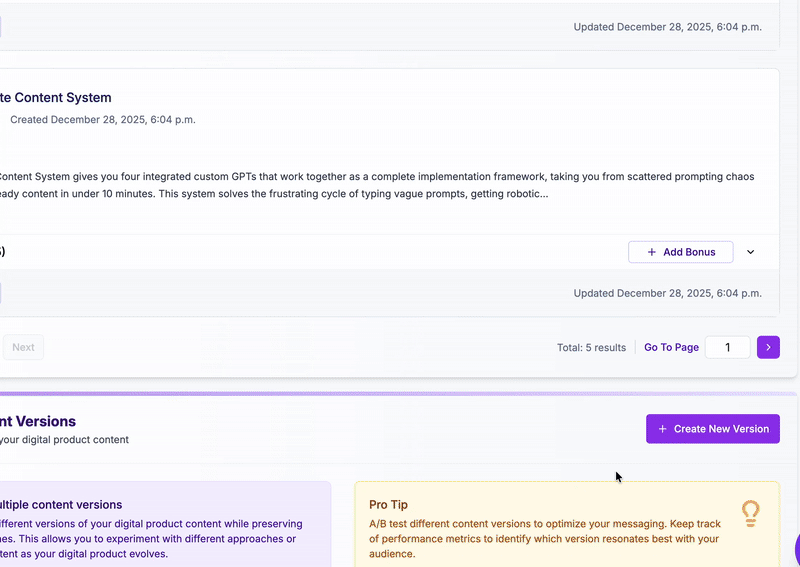Viewport: 800px width, 567px height.
Task: Click the Created December 28 date text
Action: (102, 120)
